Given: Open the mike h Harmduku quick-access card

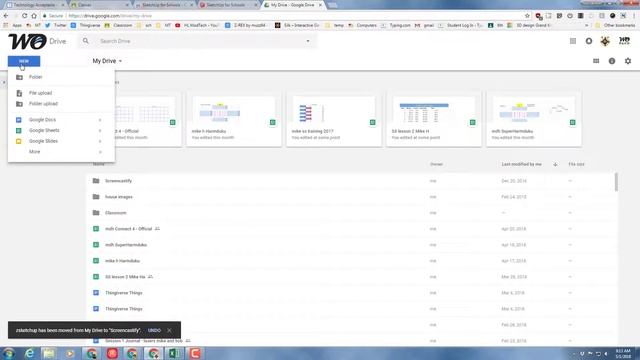Looking at the screenshot, I should pos(234,119).
